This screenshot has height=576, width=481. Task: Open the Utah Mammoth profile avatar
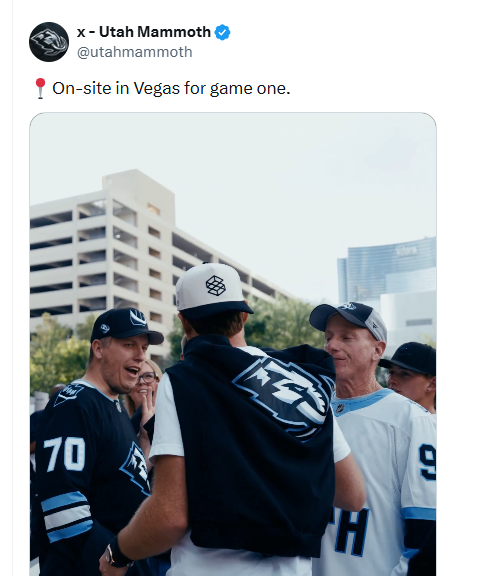49,42
